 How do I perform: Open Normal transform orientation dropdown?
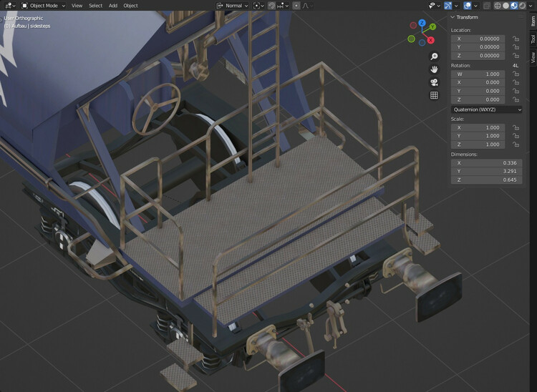tap(232, 6)
